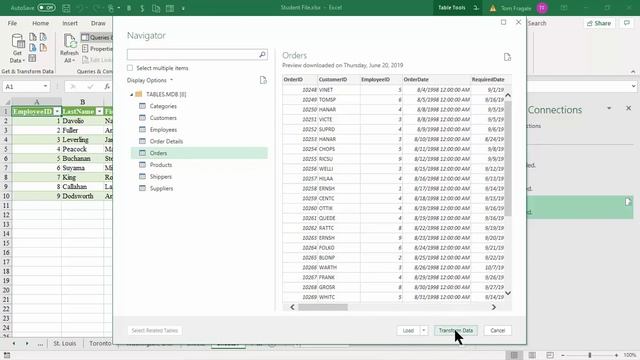Click the Navigator dialog maximize icon
The width and height of the screenshot is (640, 360).
click(504, 22)
